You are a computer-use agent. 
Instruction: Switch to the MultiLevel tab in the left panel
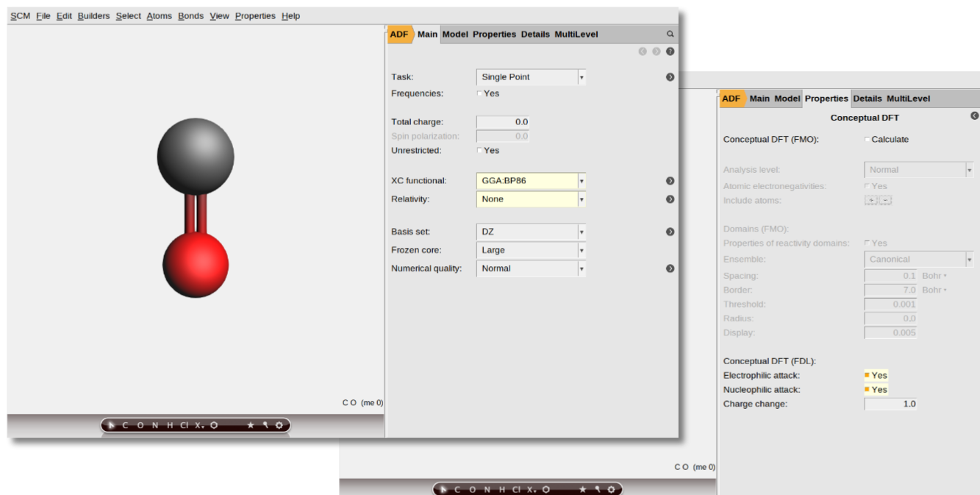[x=576, y=34]
